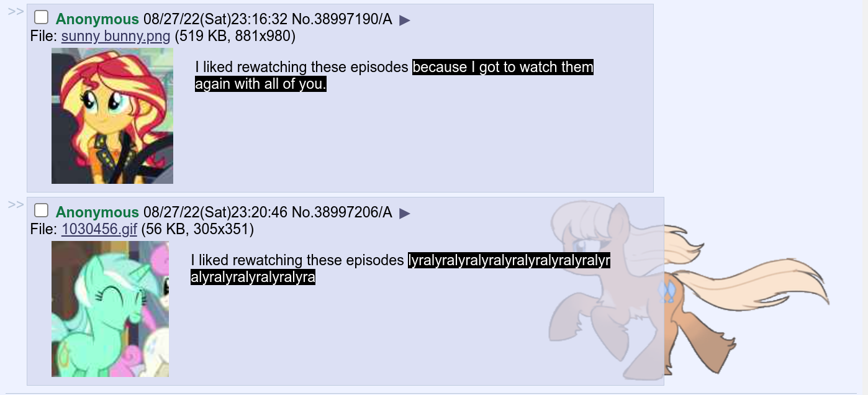Open post menu arrow for No.38997206
Image resolution: width=868 pixels, height=395 pixels.
click(x=405, y=214)
